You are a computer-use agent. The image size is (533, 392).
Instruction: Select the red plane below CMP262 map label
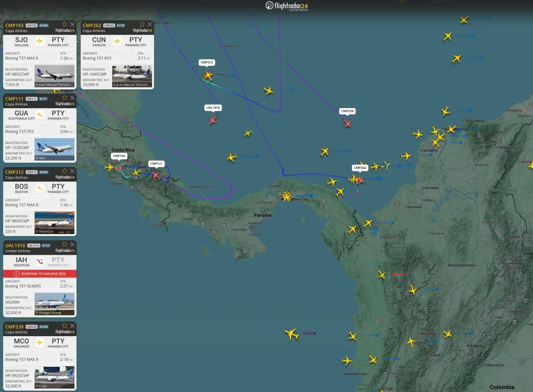[x=360, y=180]
